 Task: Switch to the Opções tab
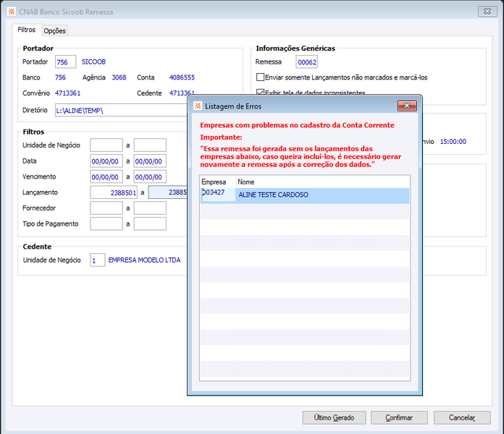(x=54, y=30)
